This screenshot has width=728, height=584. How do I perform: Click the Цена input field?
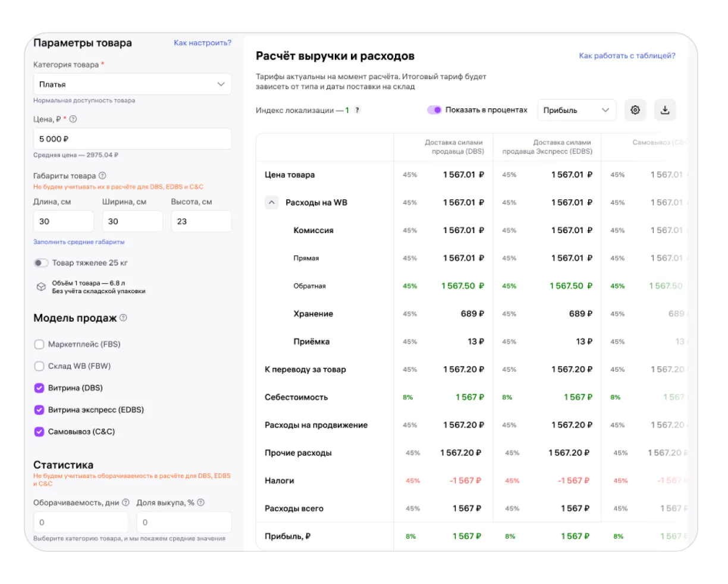pos(132,139)
